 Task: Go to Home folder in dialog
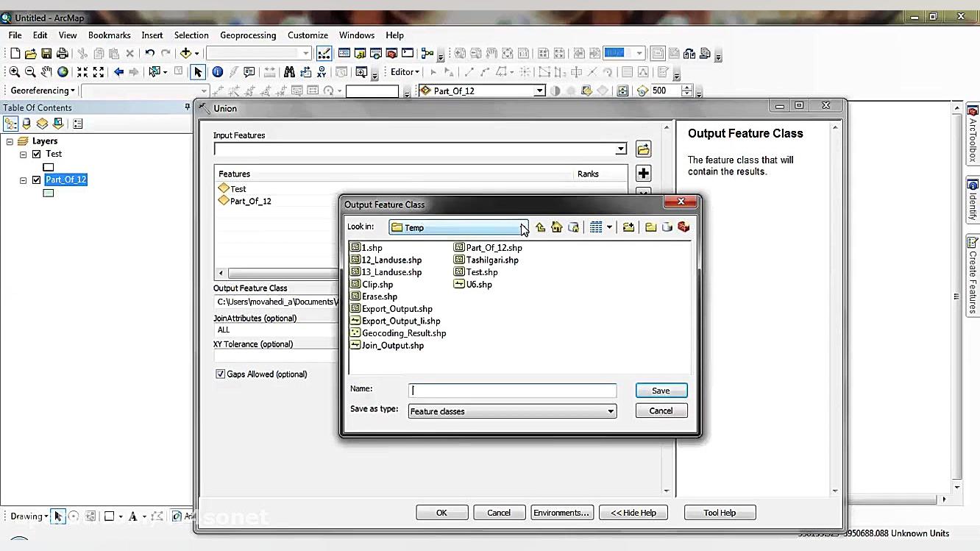click(557, 227)
